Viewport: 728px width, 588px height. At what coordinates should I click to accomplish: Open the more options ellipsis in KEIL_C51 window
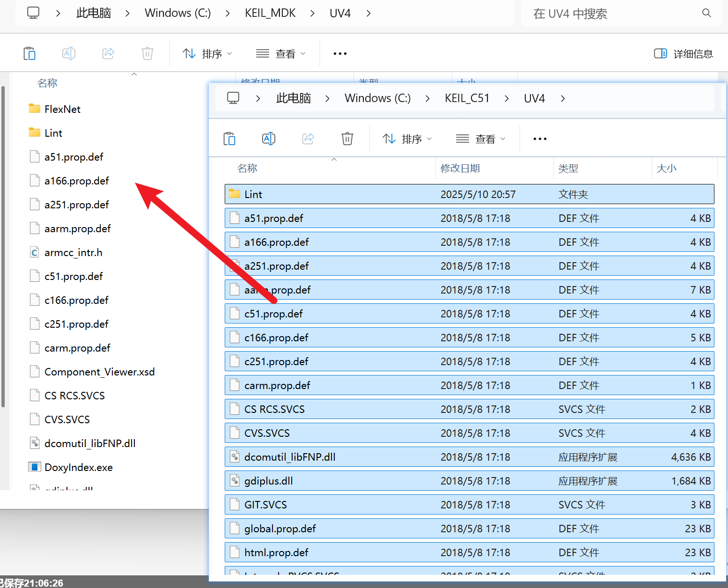pos(540,139)
